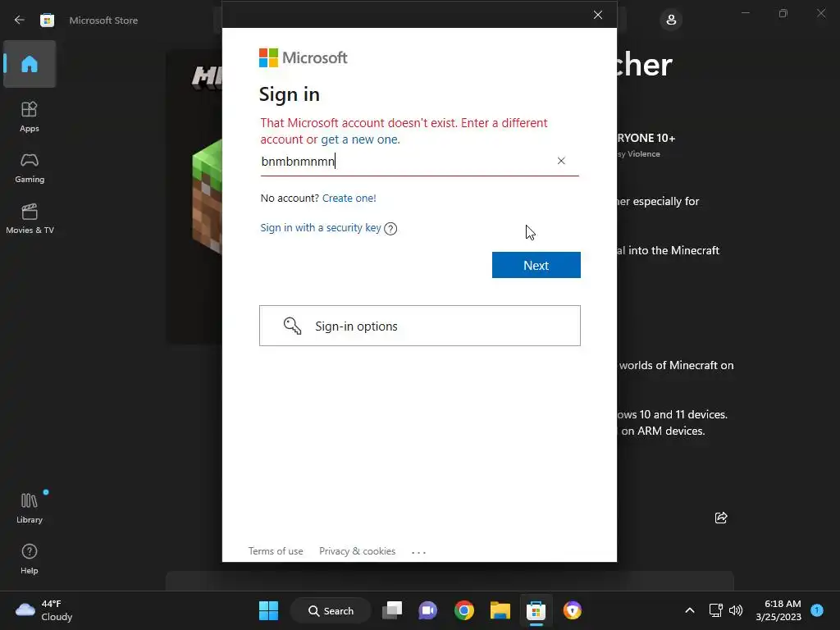Image resolution: width=840 pixels, height=630 pixels.
Task: Click Microsoft Store taskbar icon
Action: click(x=536, y=610)
